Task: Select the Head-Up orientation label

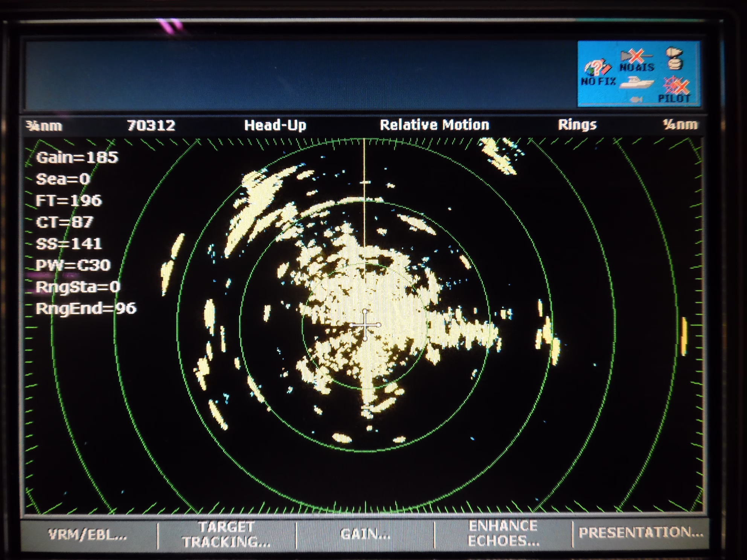Action: [x=275, y=125]
